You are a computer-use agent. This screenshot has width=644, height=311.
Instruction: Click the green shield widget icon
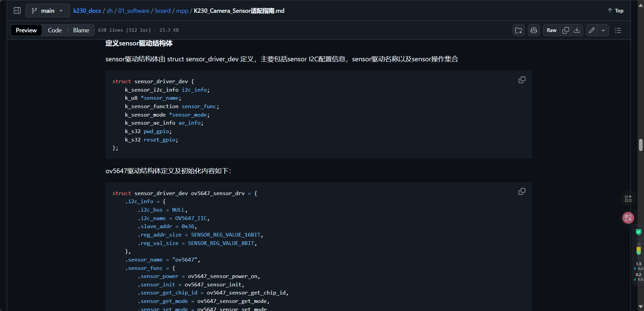point(638,232)
